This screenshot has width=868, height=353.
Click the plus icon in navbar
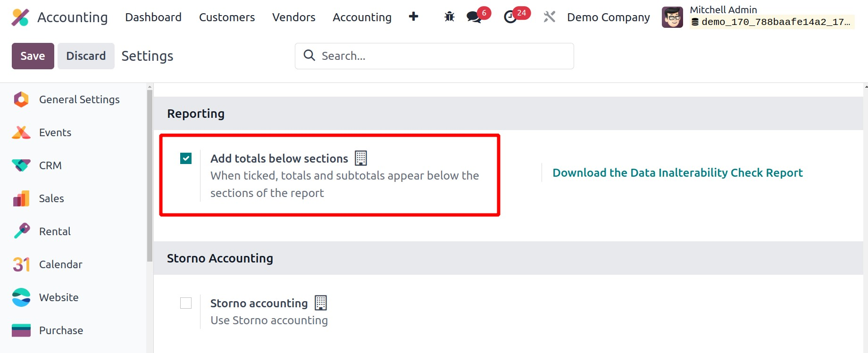tap(413, 16)
